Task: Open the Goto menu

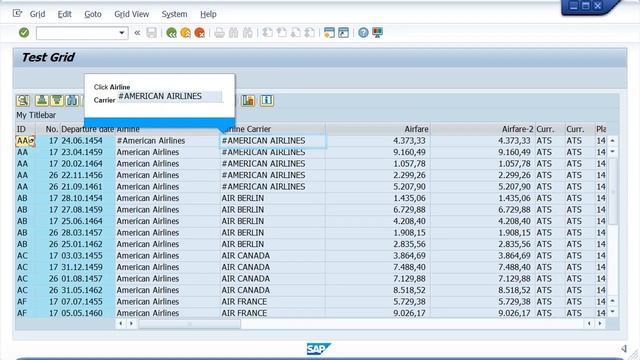Action: pyautogui.click(x=93, y=14)
